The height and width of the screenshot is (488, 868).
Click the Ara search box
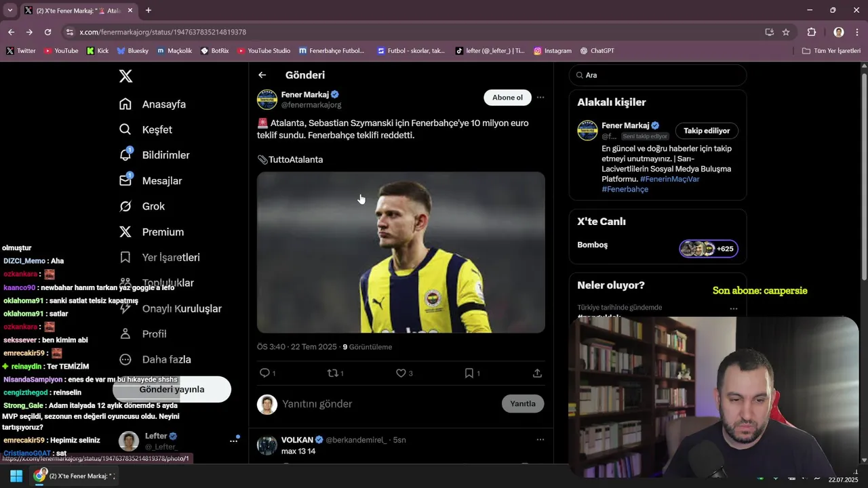coord(658,75)
